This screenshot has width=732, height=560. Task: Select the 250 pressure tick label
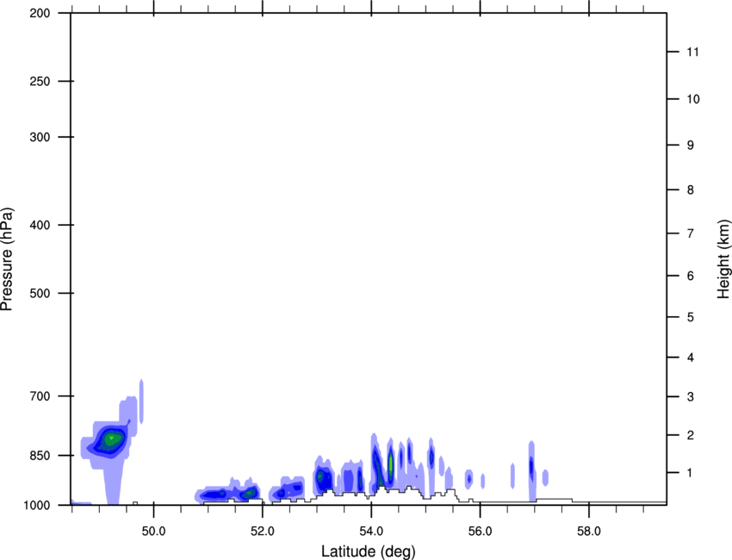click(x=40, y=81)
